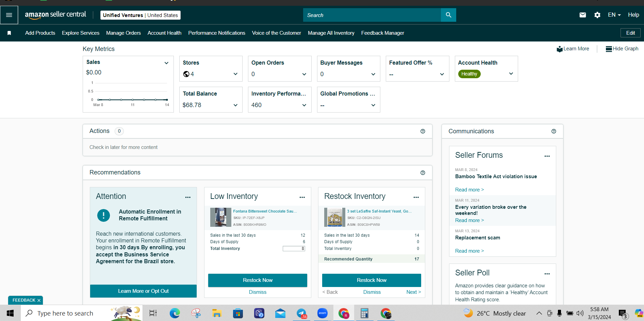Click the bookmark icon in the favorites bar
Screen dimensions: 644x321
pyautogui.click(x=9, y=33)
